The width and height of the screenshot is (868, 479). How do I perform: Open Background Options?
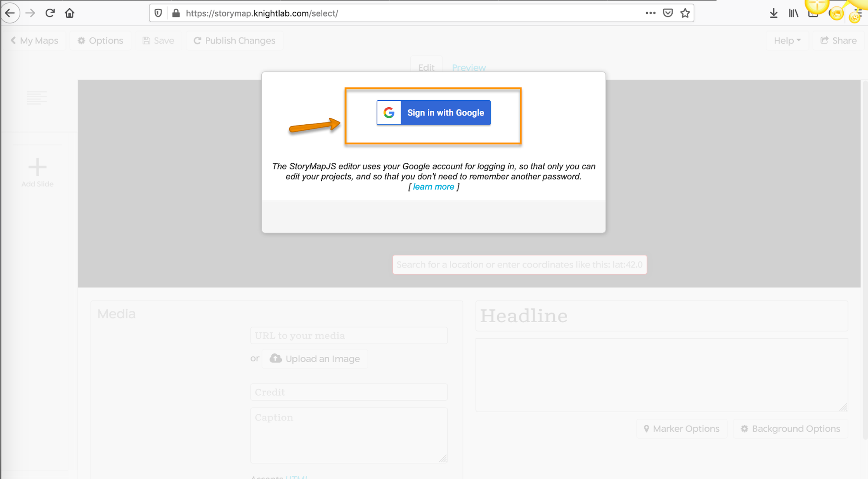tap(790, 428)
